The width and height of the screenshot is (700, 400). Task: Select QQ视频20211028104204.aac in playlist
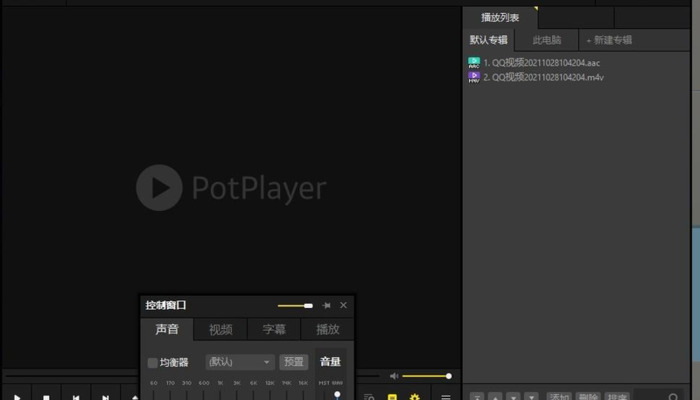pos(543,62)
